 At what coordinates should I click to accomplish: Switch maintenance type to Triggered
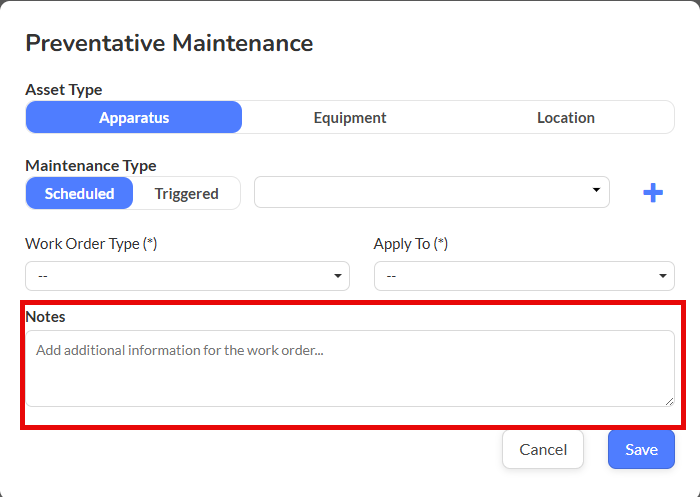pyautogui.click(x=186, y=193)
